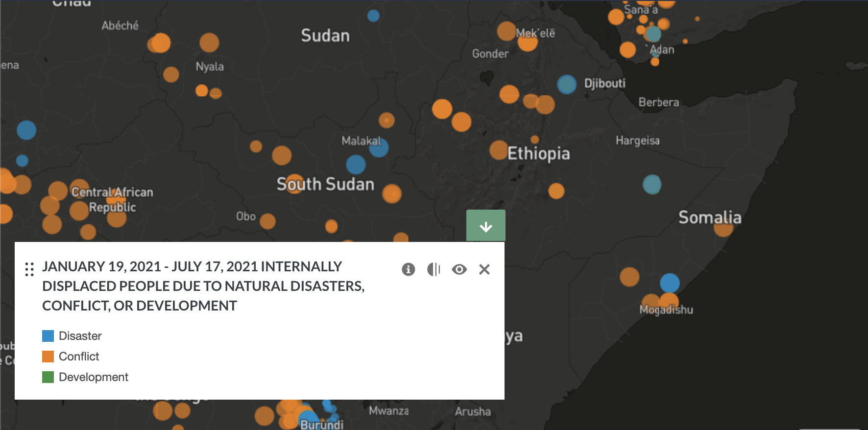Click the orange Conflict color swatch

coord(48,357)
